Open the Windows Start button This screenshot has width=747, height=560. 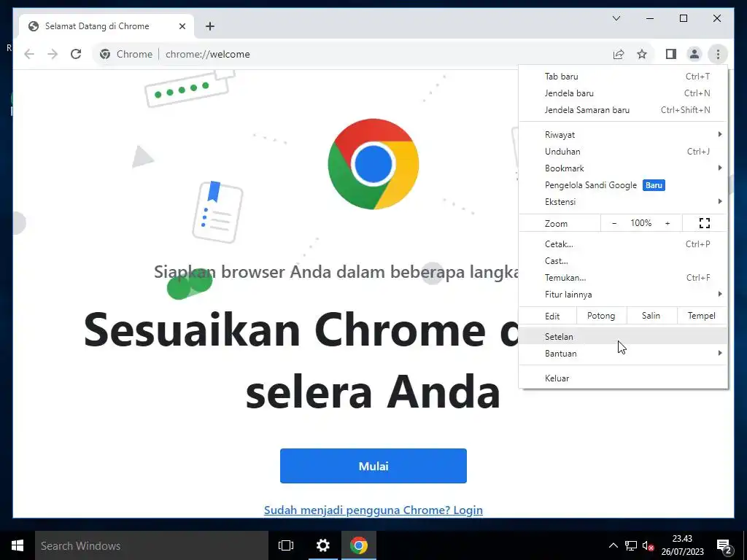click(18, 545)
